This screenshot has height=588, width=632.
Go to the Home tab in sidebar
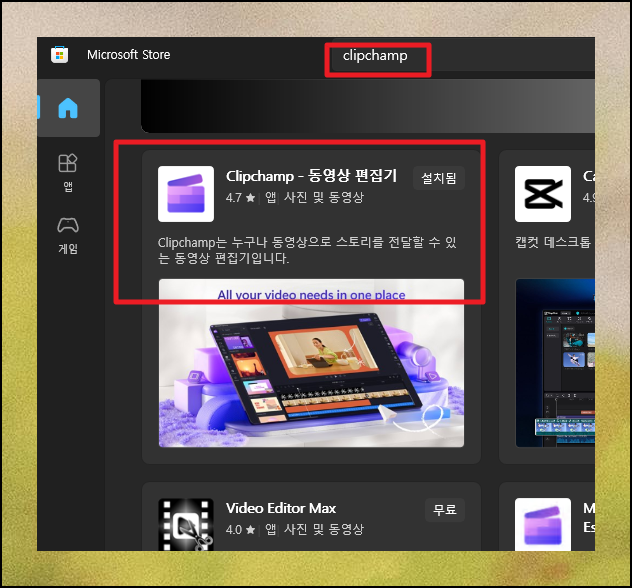(x=68, y=108)
